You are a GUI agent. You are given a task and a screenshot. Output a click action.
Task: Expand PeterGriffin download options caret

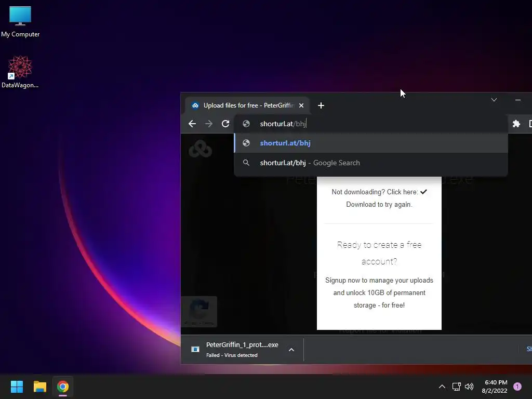(x=291, y=350)
